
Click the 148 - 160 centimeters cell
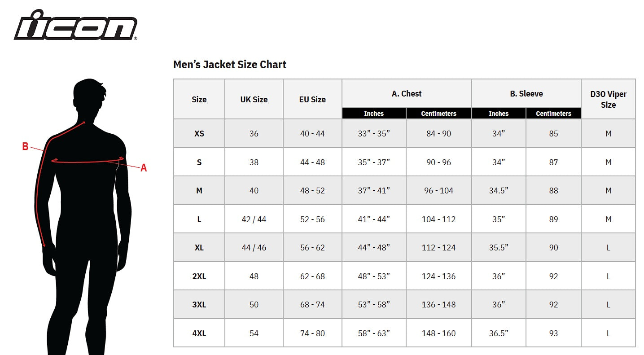(438, 333)
